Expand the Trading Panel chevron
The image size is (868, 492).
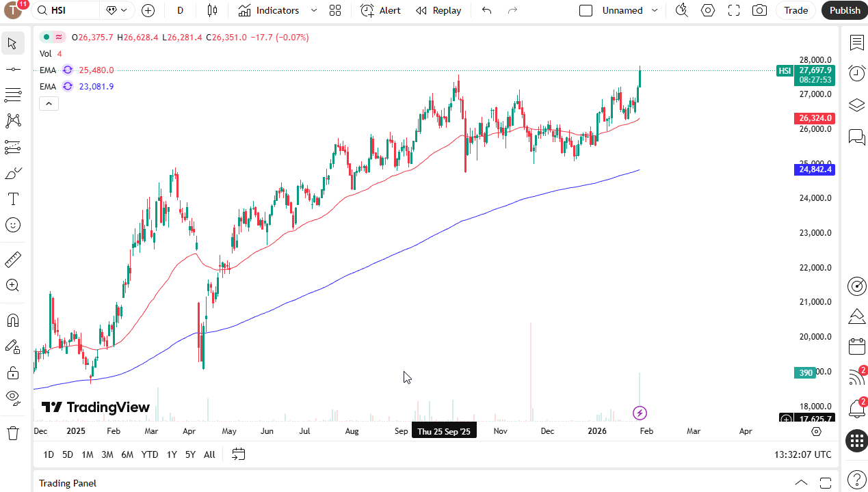pyautogui.click(x=802, y=483)
